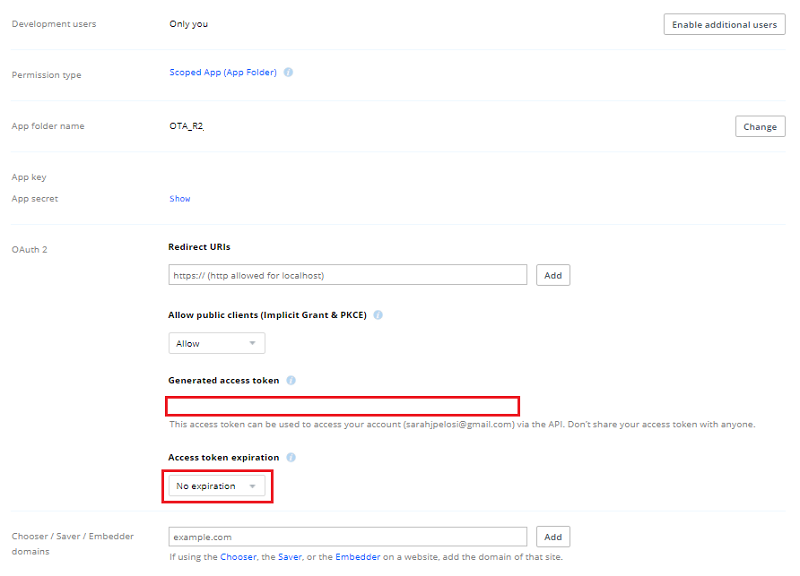
Task: Click the Only you development users value
Action: click(x=189, y=24)
